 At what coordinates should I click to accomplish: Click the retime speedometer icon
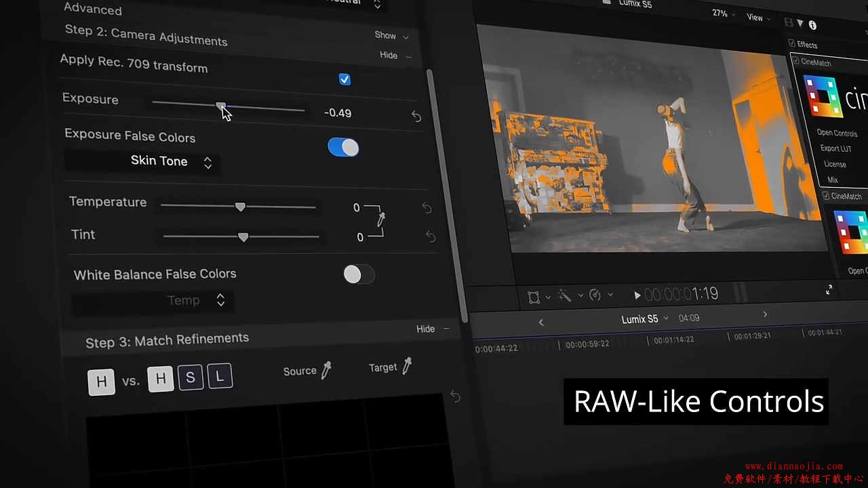(x=595, y=295)
